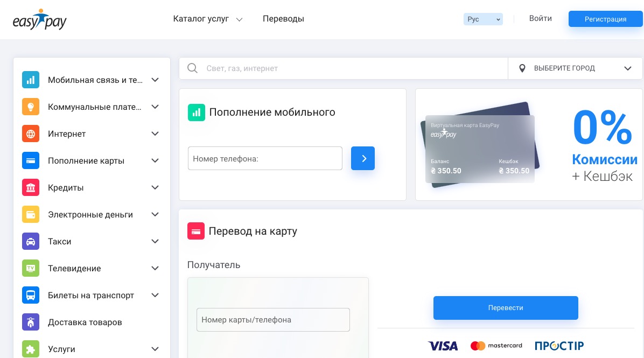This screenshot has height=358, width=644.
Task: Click the Credits bank icon
Action: (x=30, y=188)
